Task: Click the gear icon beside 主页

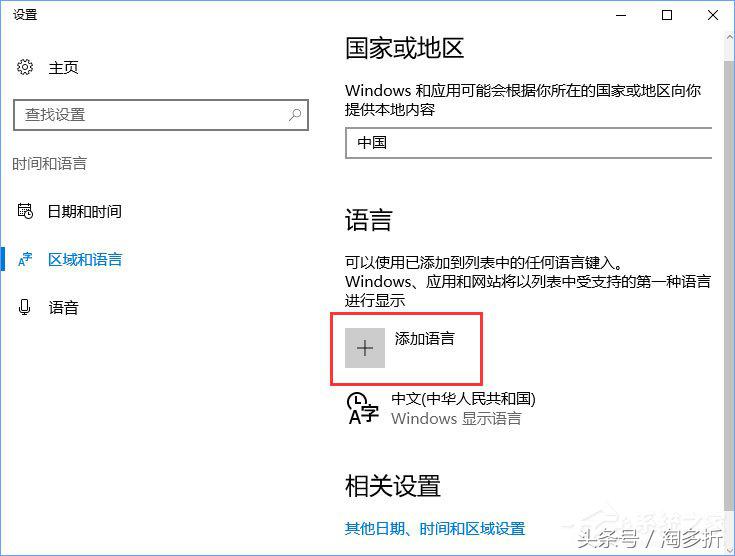Action: click(25, 68)
